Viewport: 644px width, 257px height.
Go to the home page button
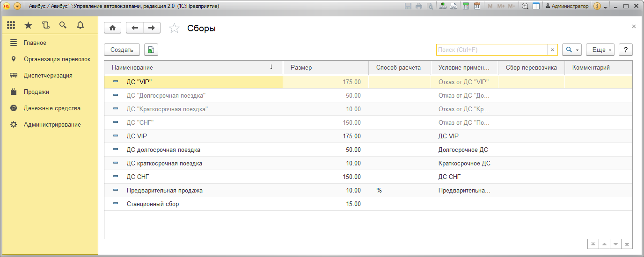[112, 28]
